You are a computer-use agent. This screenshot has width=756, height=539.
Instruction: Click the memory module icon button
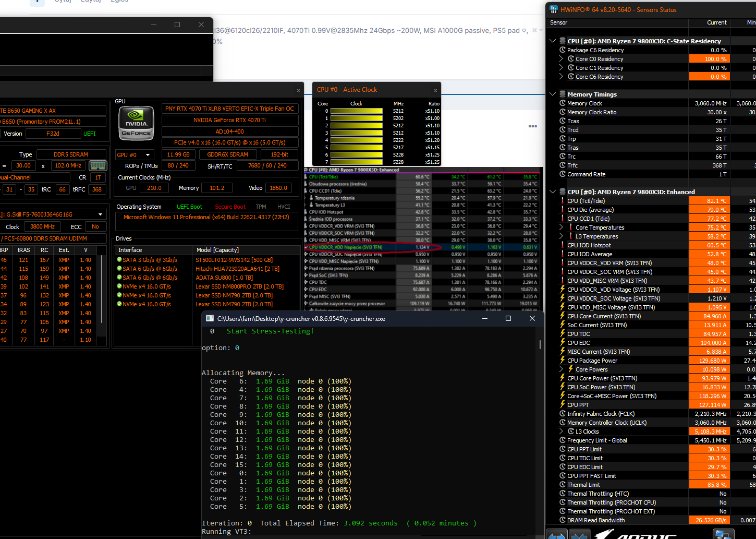98,165
